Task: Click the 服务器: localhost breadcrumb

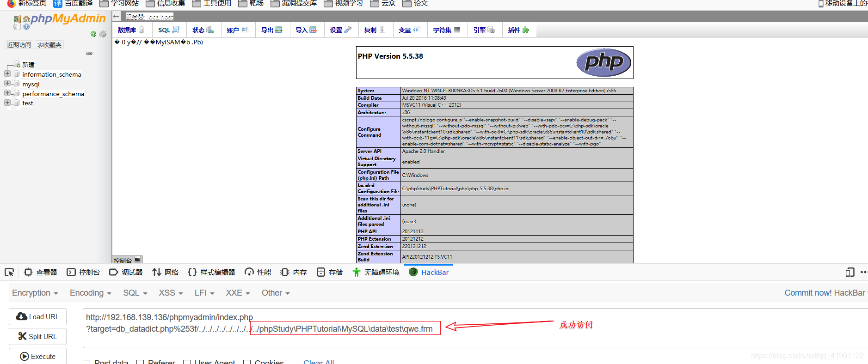Action: click(150, 17)
